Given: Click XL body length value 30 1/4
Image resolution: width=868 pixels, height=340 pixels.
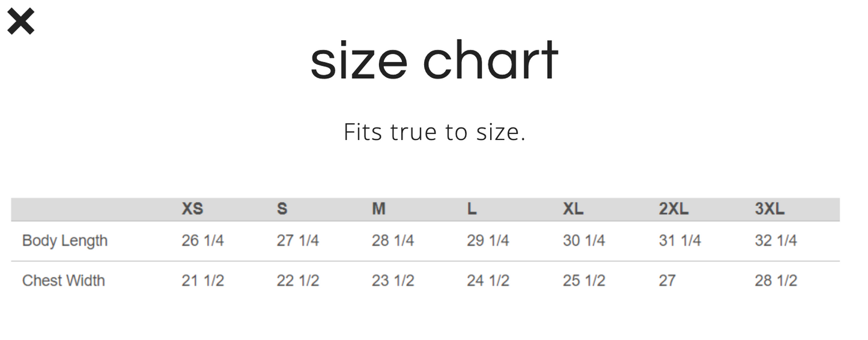Looking at the screenshot, I should click(x=584, y=241).
